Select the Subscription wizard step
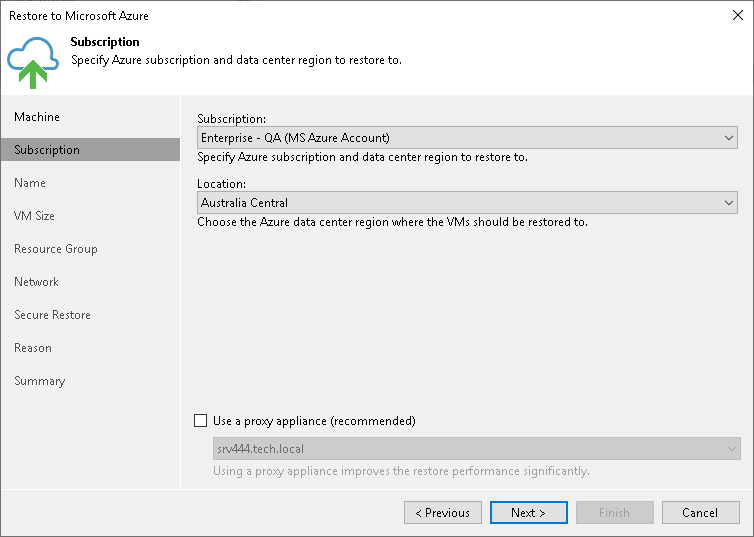The height and width of the screenshot is (537, 754). (90, 150)
